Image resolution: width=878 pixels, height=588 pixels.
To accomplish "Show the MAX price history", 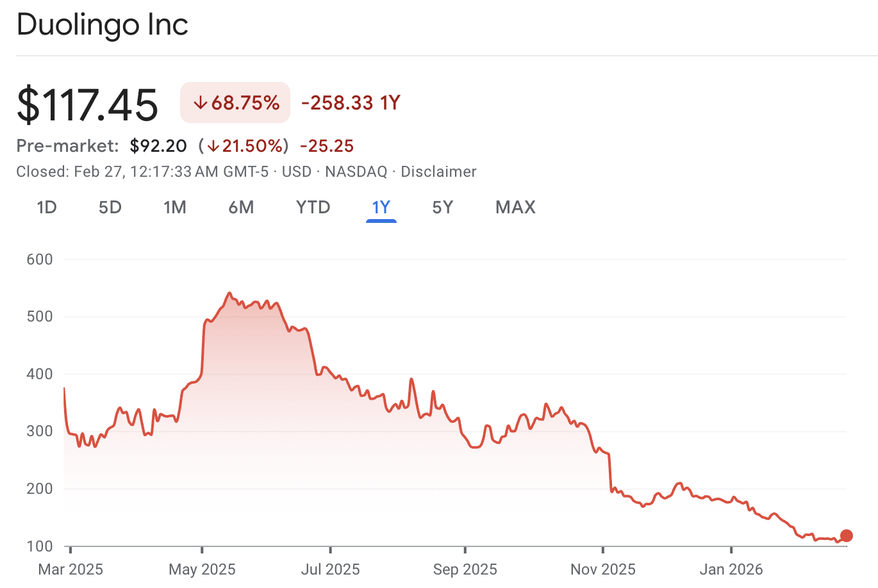I will [x=515, y=208].
